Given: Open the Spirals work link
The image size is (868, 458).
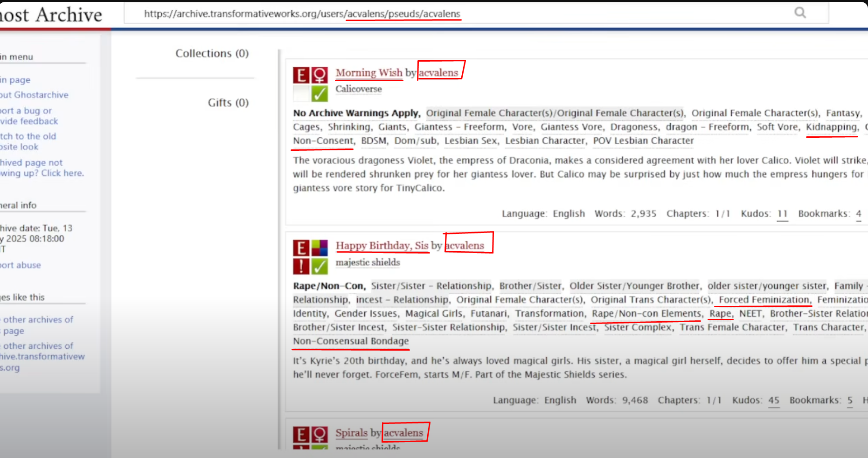Looking at the screenshot, I should pyautogui.click(x=352, y=433).
